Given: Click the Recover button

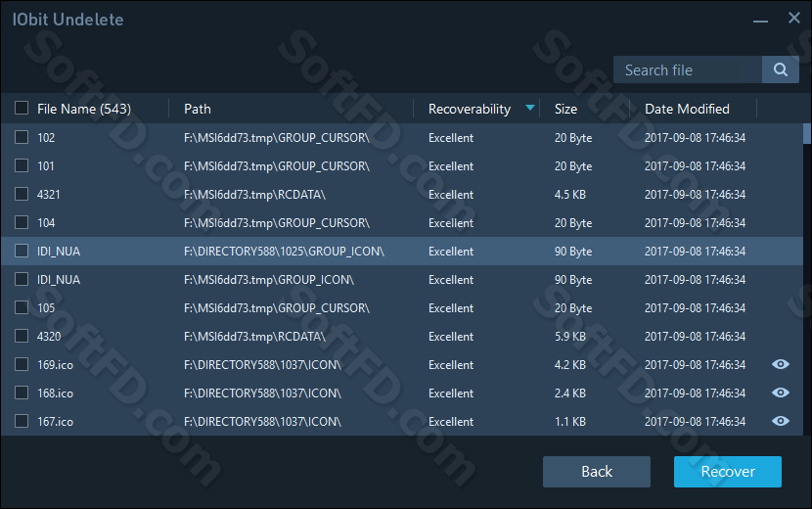Looking at the screenshot, I should point(728,472).
